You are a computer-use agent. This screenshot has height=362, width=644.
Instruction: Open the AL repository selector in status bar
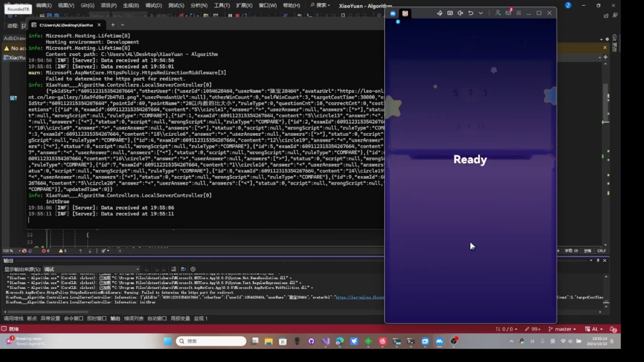click(594, 329)
